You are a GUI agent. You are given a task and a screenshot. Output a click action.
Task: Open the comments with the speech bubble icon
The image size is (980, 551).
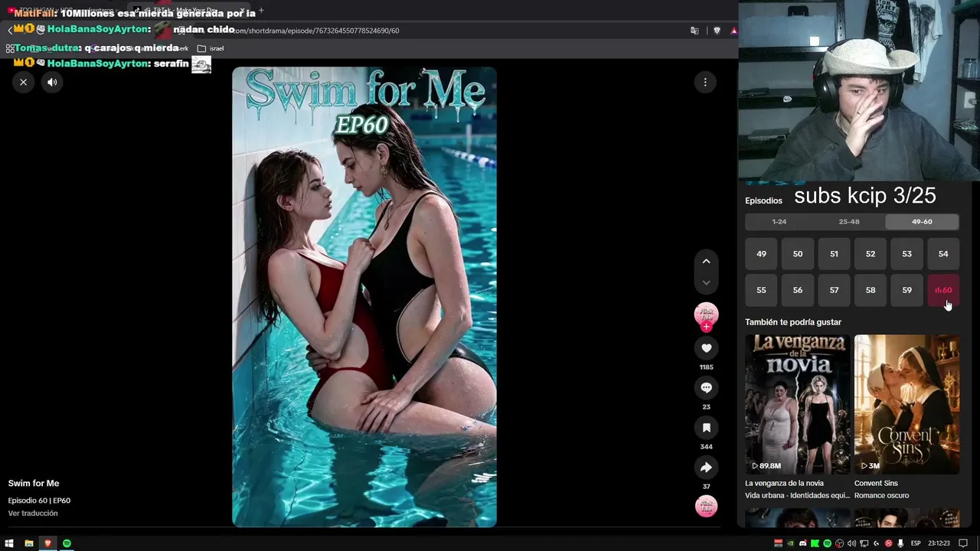706,388
